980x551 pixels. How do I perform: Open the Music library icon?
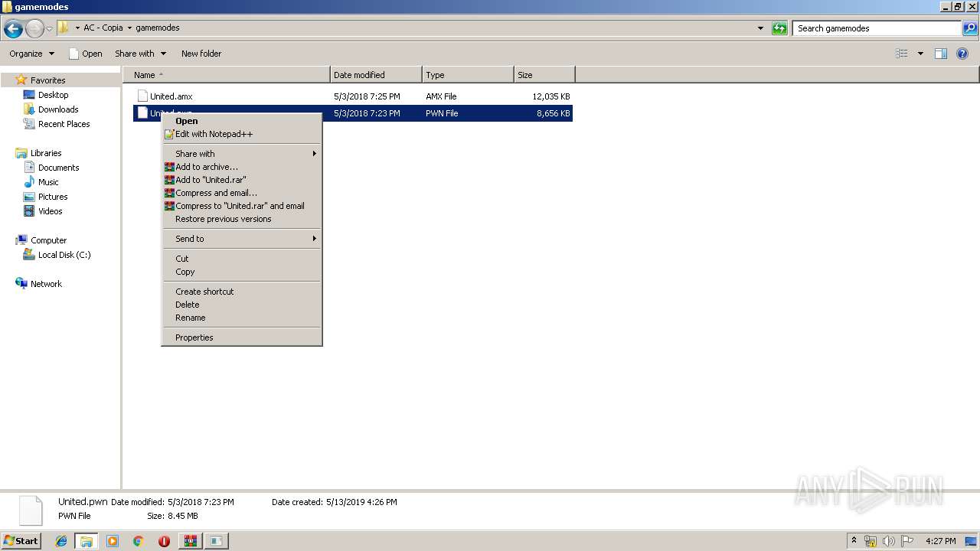point(29,182)
